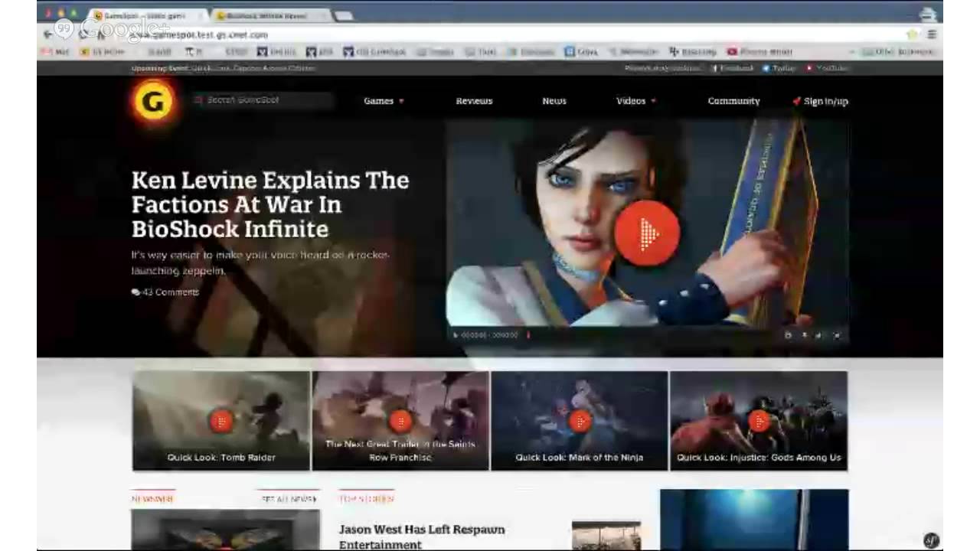The height and width of the screenshot is (551, 980).
Task: Click the See All News link
Action: [289, 499]
